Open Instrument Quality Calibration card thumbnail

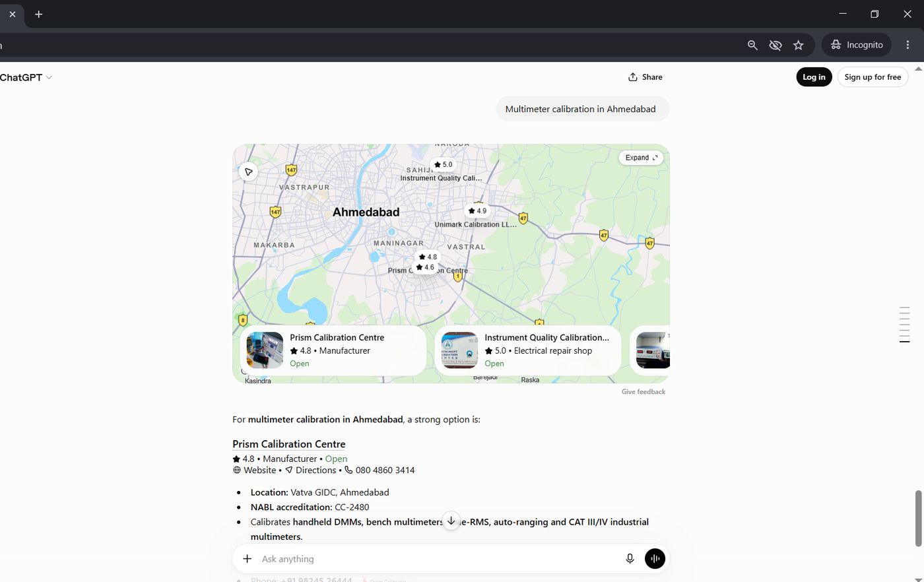tap(459, 350)
